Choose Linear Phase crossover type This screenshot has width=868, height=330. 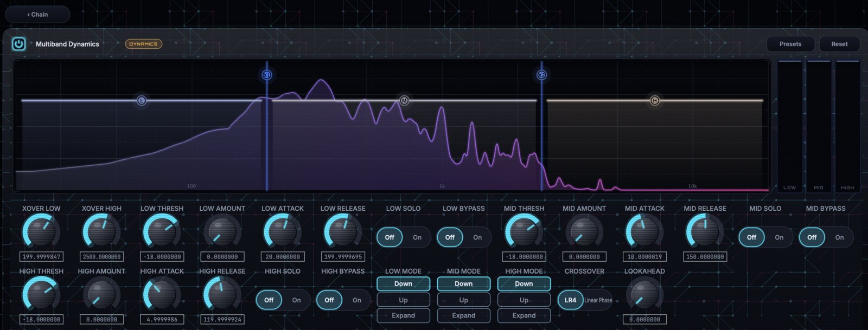pos(598,300)
